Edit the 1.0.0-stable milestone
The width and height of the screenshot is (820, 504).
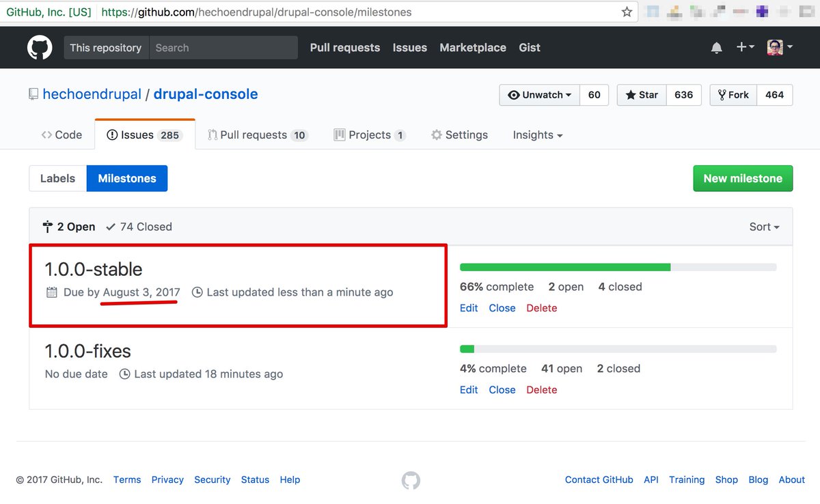[469, 308]
